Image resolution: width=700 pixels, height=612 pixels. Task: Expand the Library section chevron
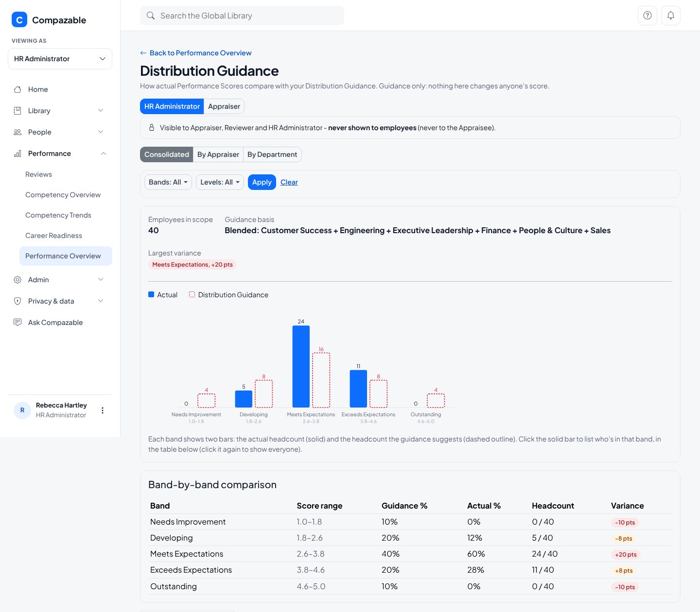101,111
